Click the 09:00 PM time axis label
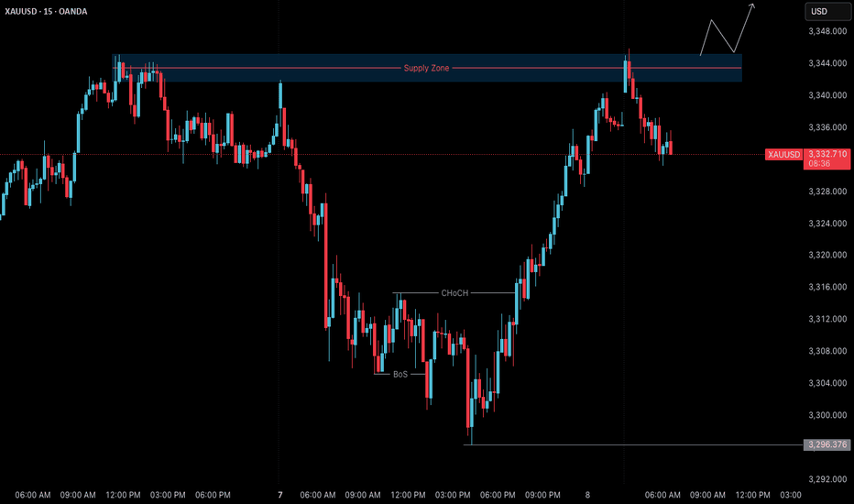The height and width of the screenshot is (504, 854). [542, 495]
